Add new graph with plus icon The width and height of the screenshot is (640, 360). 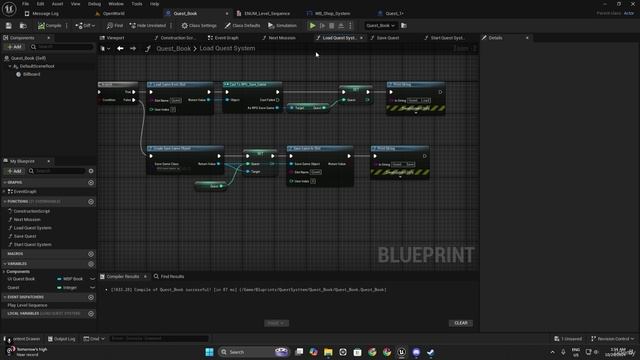tap(91, 182)
